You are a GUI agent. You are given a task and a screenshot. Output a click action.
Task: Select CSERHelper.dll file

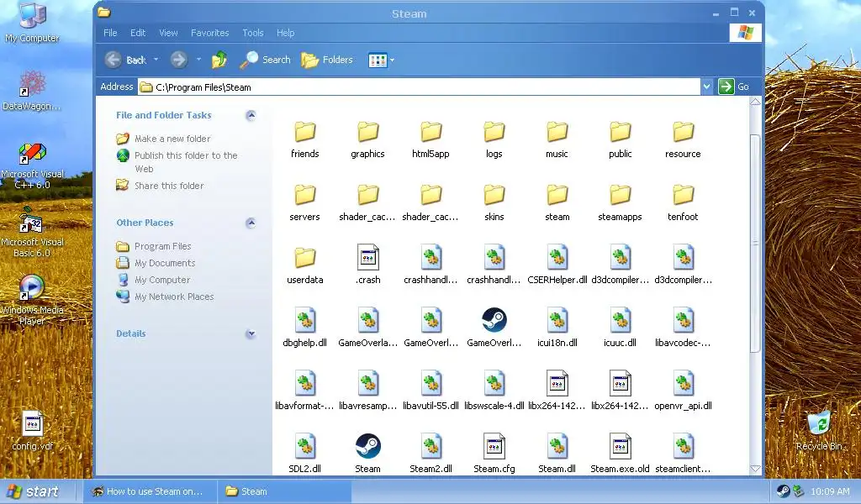point(557,266)
